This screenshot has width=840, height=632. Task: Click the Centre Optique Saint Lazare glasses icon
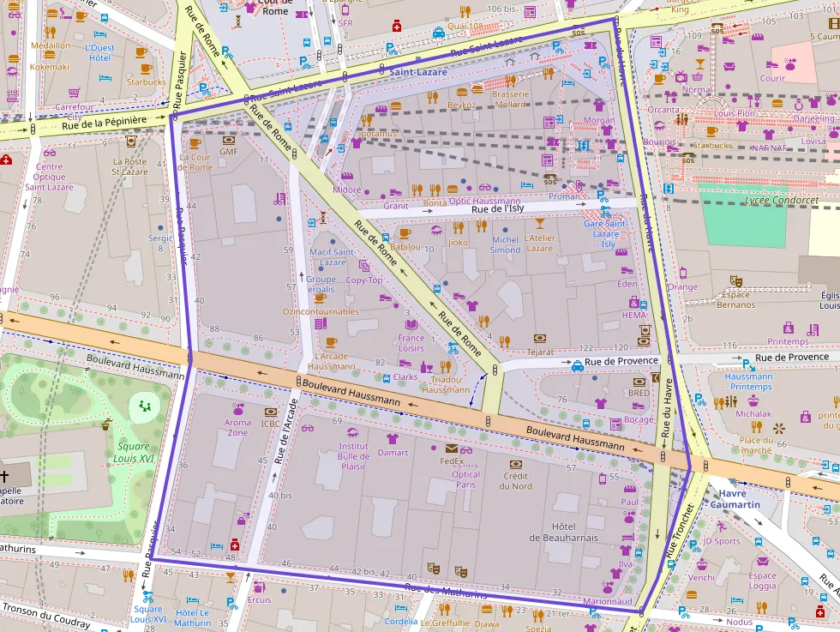pos(49,153)
